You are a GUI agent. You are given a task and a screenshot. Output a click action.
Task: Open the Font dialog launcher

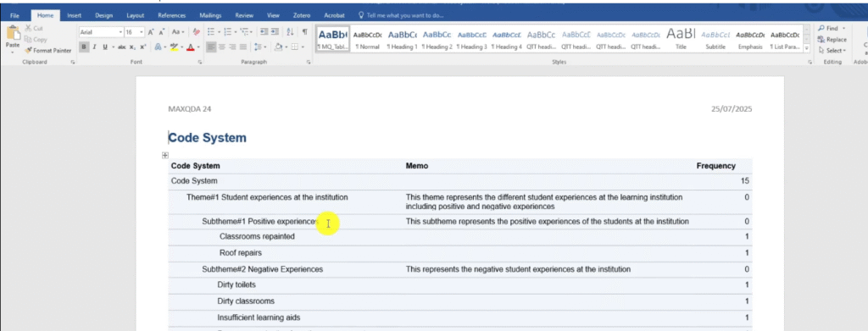point(200,63)
